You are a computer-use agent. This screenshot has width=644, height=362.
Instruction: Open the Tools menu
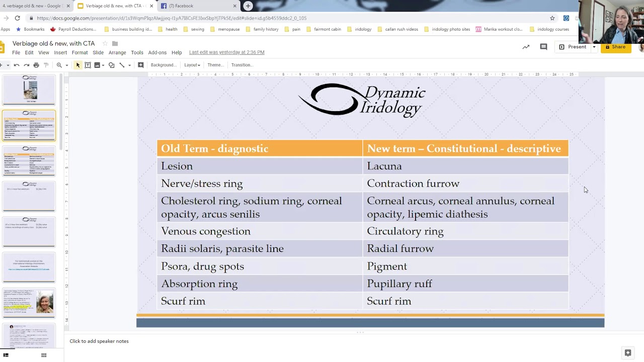click(x=137, y=52)
